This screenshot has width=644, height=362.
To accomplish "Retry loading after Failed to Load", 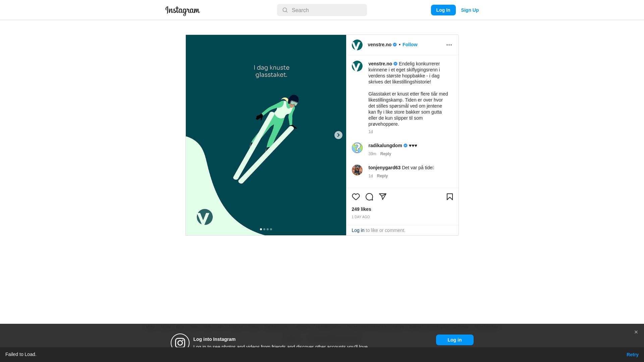I will [632, 355].
